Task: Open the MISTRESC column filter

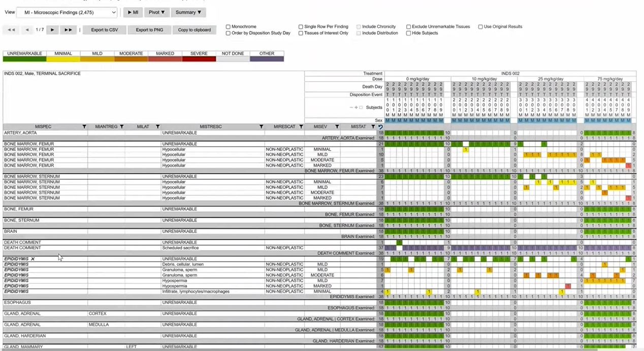Action: 261,127
